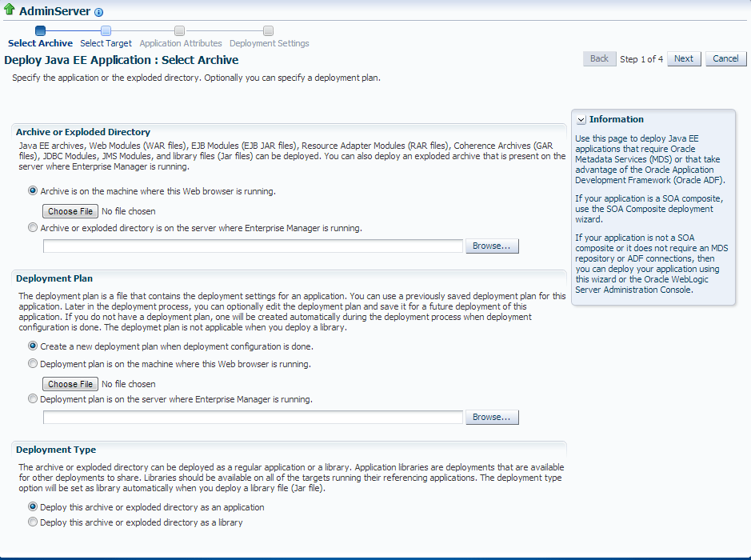Select archive on Web browser machine option

pos(33,190)
